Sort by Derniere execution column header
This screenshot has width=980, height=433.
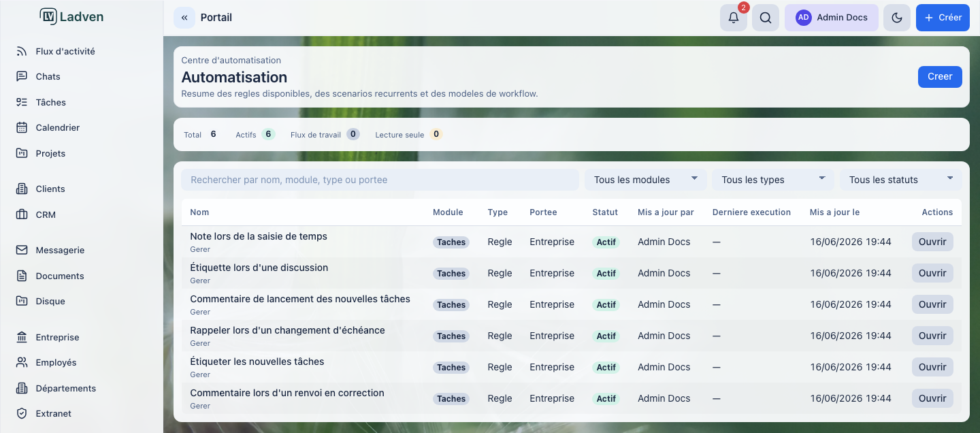click(751, 212)
